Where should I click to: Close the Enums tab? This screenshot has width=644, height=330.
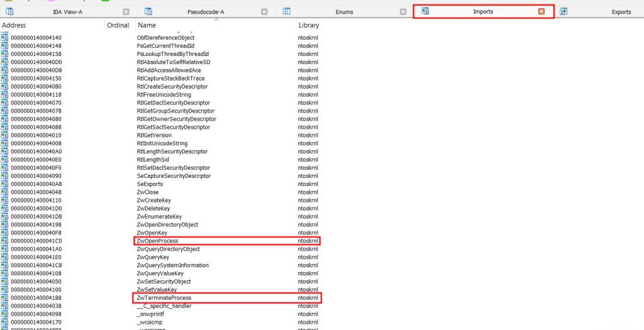tap(404, 11)
